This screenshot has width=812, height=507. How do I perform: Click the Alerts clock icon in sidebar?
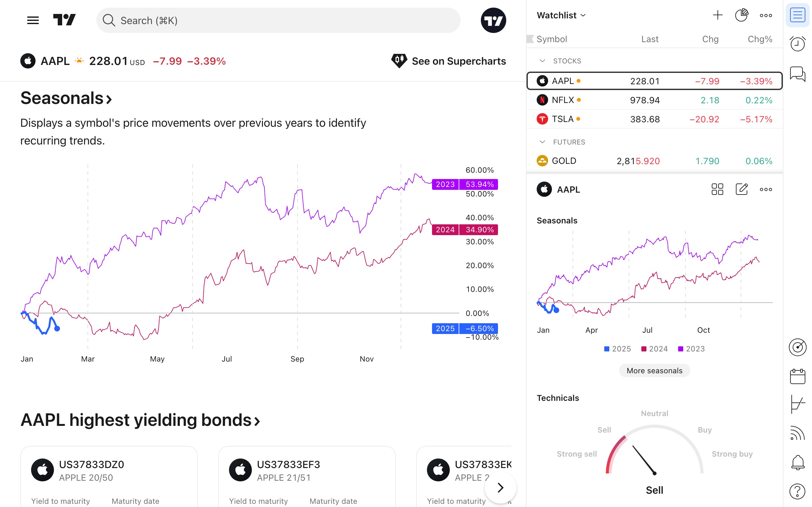[x=797, y=44]
